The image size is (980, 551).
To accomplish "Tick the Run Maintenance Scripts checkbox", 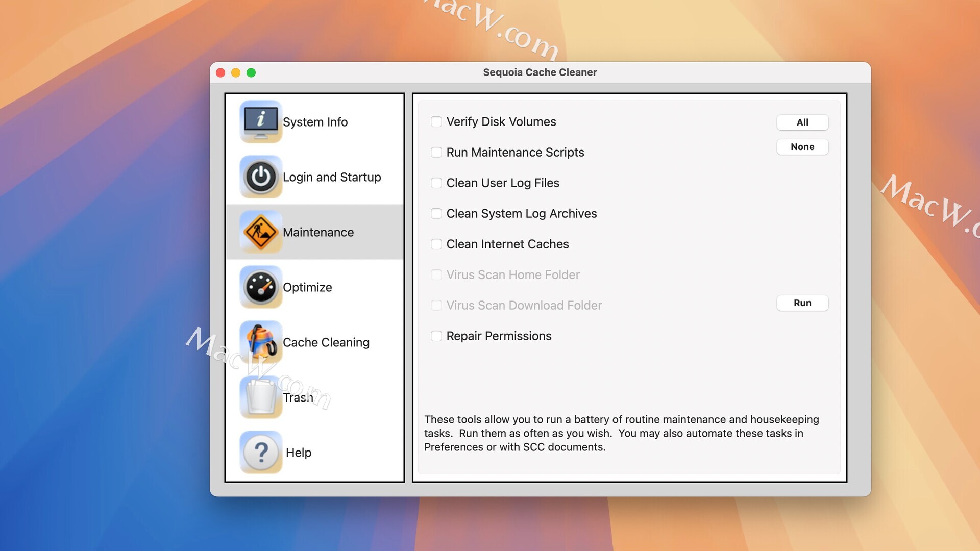I will 436,153.
